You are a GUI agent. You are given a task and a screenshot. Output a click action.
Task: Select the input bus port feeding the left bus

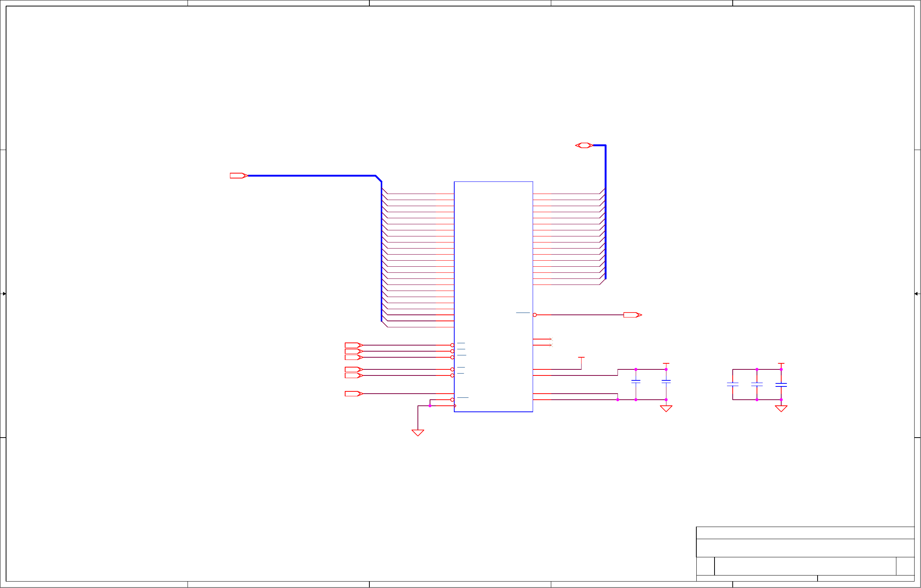(239, 175)
